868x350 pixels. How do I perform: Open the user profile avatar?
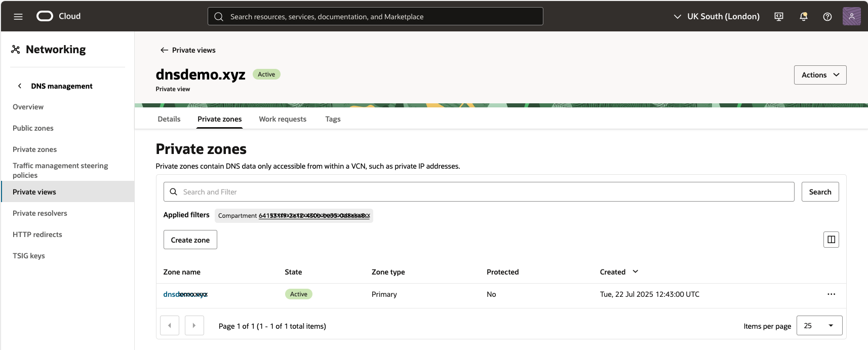click(x=851, y=16)
